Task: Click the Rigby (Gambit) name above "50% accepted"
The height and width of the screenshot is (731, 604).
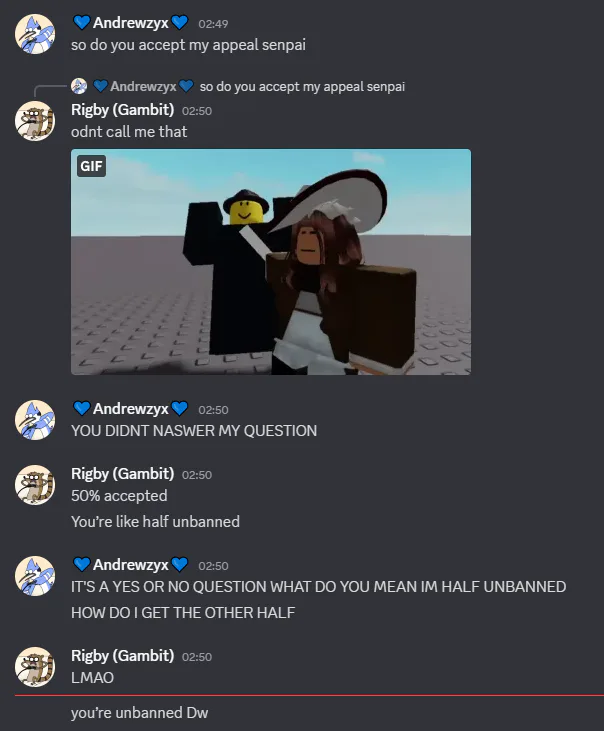Action: click(123, 474)
